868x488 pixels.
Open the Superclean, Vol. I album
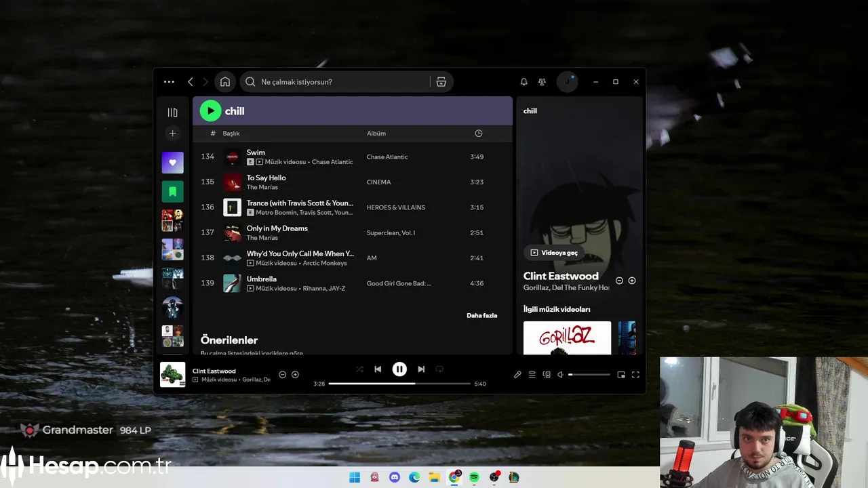tap(391, 232)
